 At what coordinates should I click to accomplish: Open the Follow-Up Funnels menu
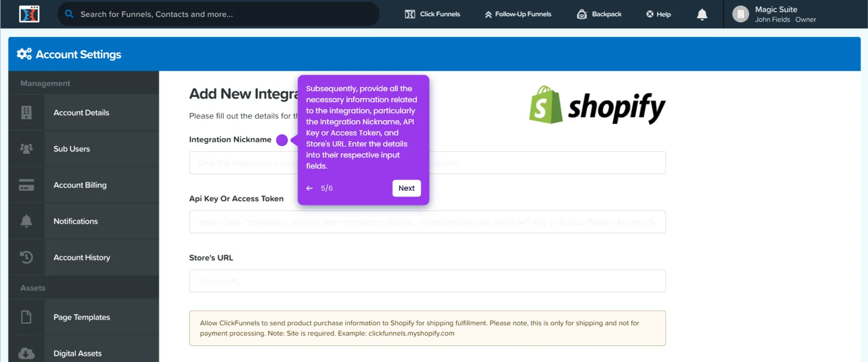[x=518, y=14]
